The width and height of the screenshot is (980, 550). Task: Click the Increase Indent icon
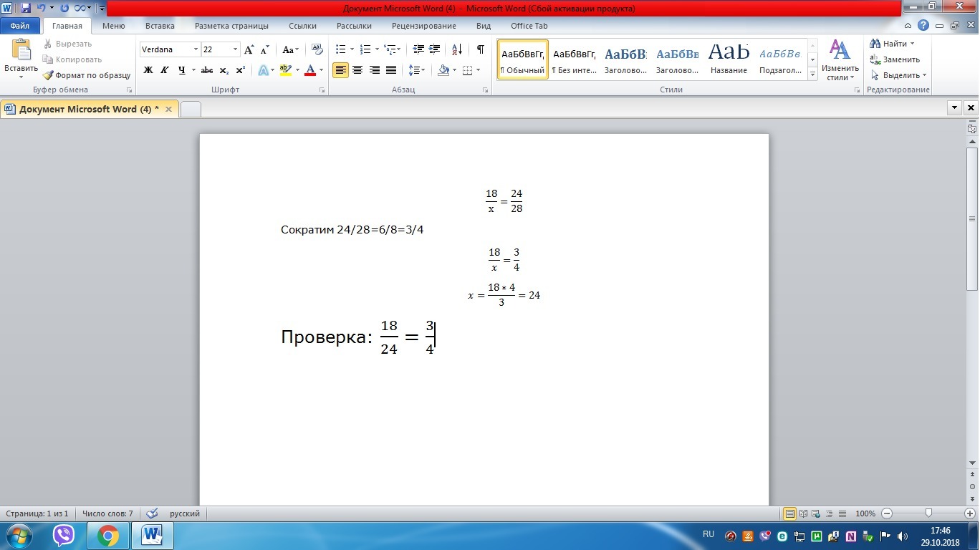(436, 49)
